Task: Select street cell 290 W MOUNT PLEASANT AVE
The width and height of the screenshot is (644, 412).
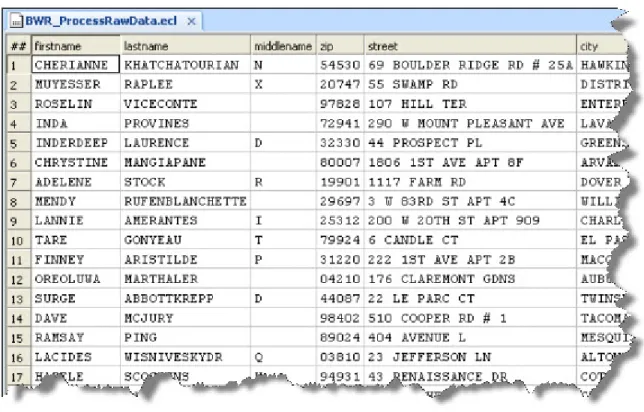Action: click(471, 123)
